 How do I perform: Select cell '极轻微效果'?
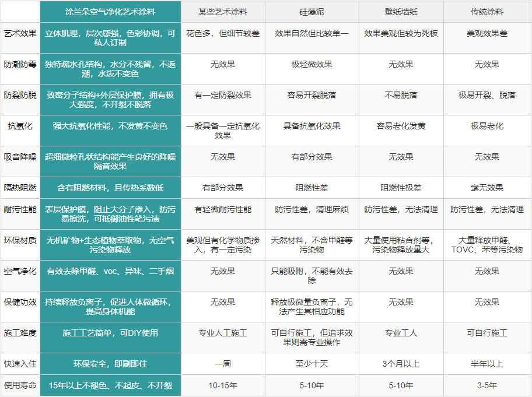312,69
